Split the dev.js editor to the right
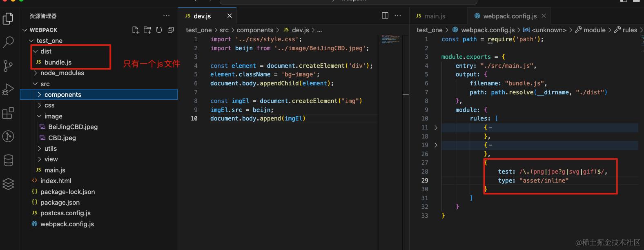Screen dimensions: 644x250 coord(385,16)
